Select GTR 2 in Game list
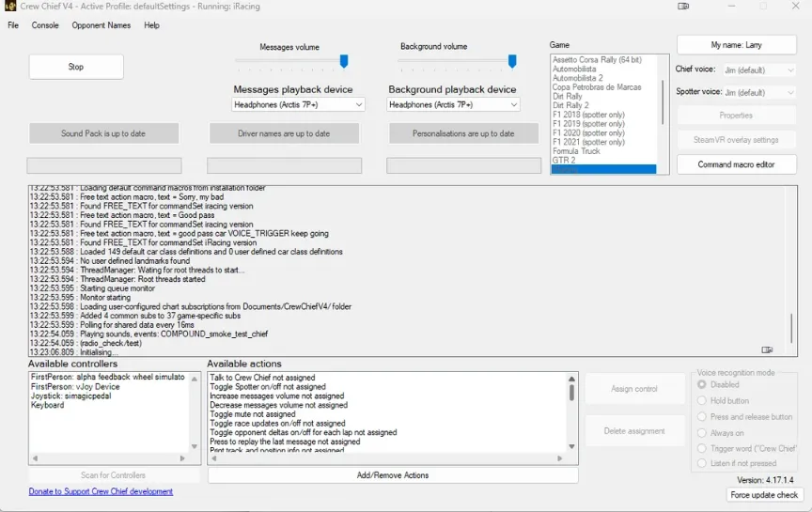This screenshot has width=812, height=512. 564,160
